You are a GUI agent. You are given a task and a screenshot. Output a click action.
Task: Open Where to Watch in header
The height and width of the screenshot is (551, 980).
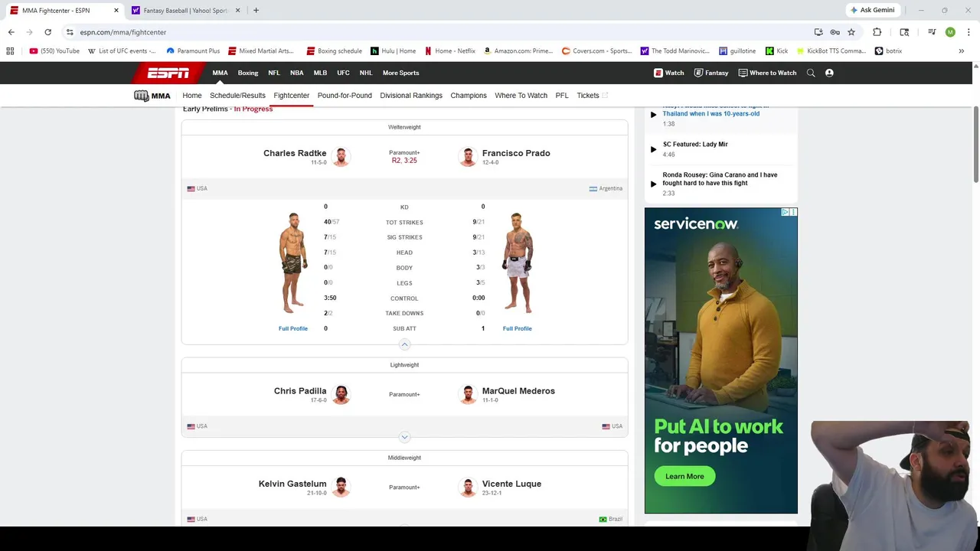pos(767,73)
